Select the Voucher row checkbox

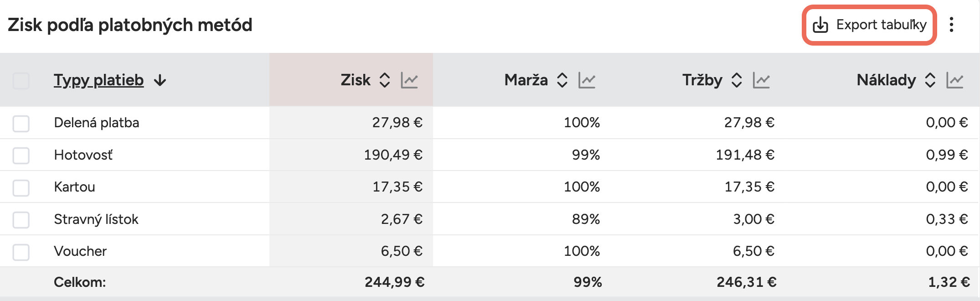click(21, 251)
